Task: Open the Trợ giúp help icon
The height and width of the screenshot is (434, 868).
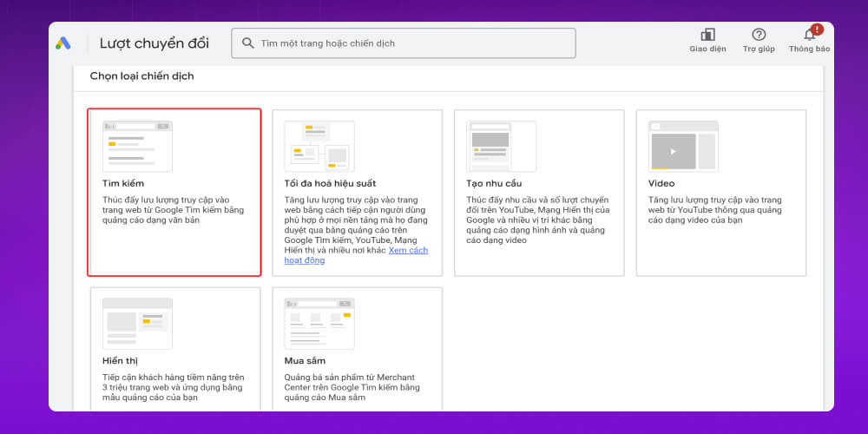Action: (x=759, y=35)
